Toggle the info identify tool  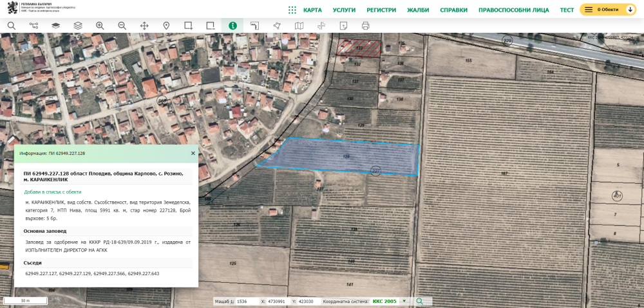(232, 26)
